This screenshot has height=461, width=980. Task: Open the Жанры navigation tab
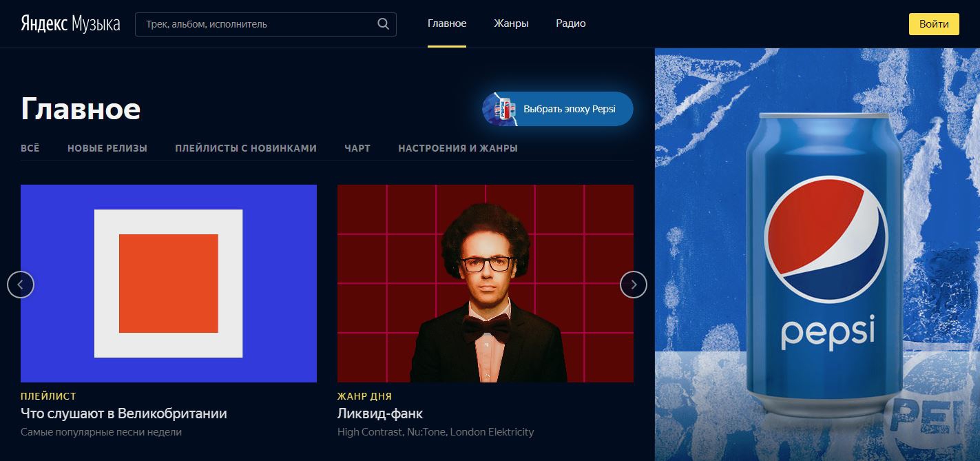(x=511, y=23)
